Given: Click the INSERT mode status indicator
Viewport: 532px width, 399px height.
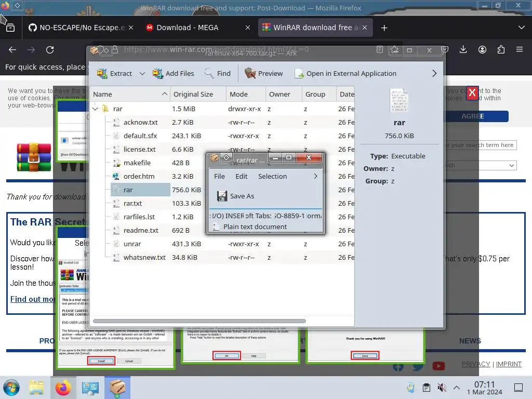Looking at the screenshot, I should (x=234, y=216).
